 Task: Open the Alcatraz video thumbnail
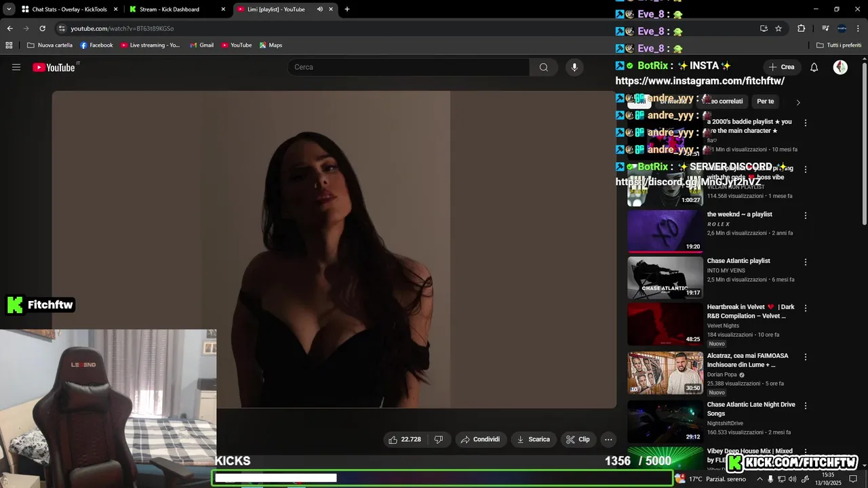[x=665, y=373]
